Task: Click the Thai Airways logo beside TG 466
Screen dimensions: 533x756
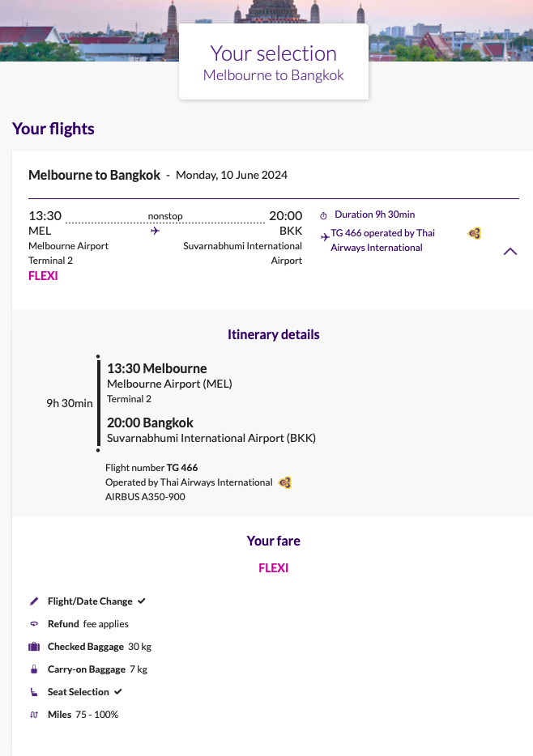Action: 473,233
